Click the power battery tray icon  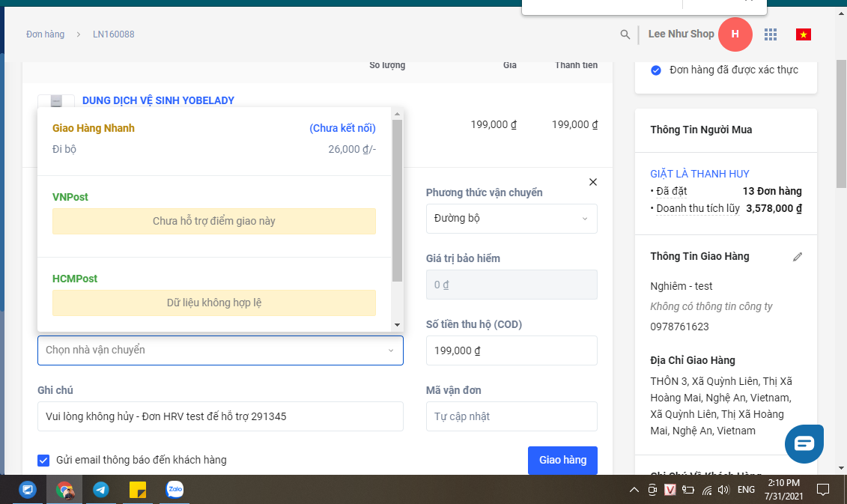687,490
